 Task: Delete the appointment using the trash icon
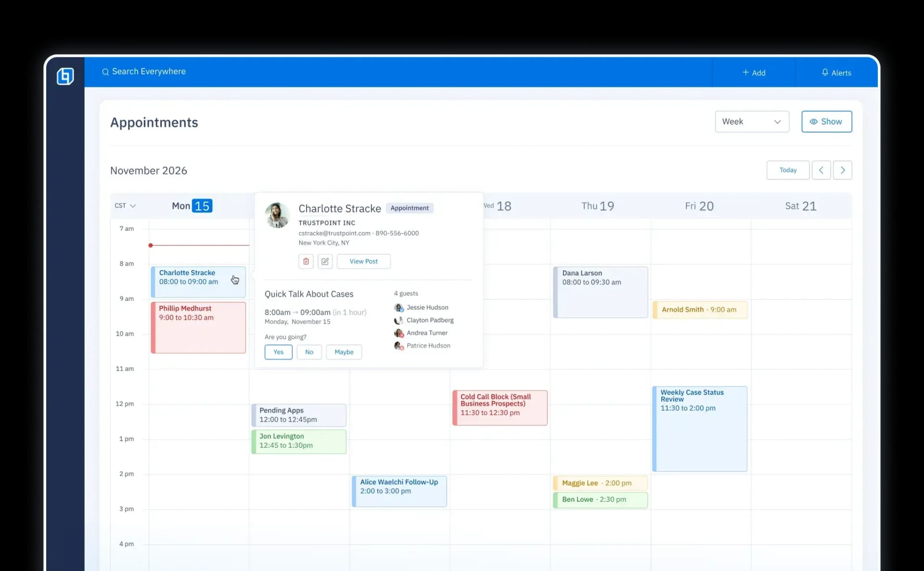coord(306,261)
